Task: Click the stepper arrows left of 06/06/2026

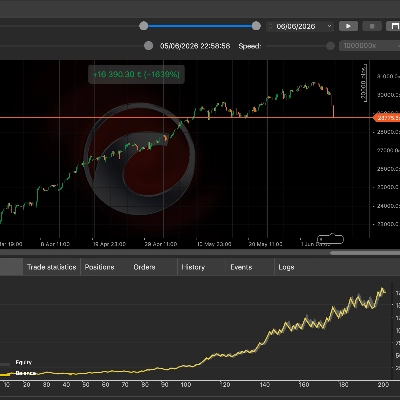Action: point(271,26)
